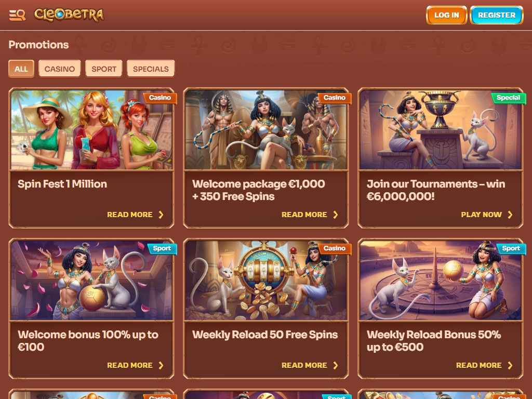The width and height of the screenshot is (532, 399).
Task: Open the menu search icon in header
Action: [x=17, y=15]
